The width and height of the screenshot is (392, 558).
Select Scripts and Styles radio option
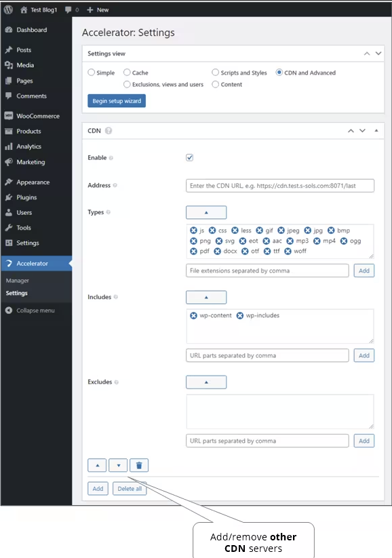tap(215, 73)
